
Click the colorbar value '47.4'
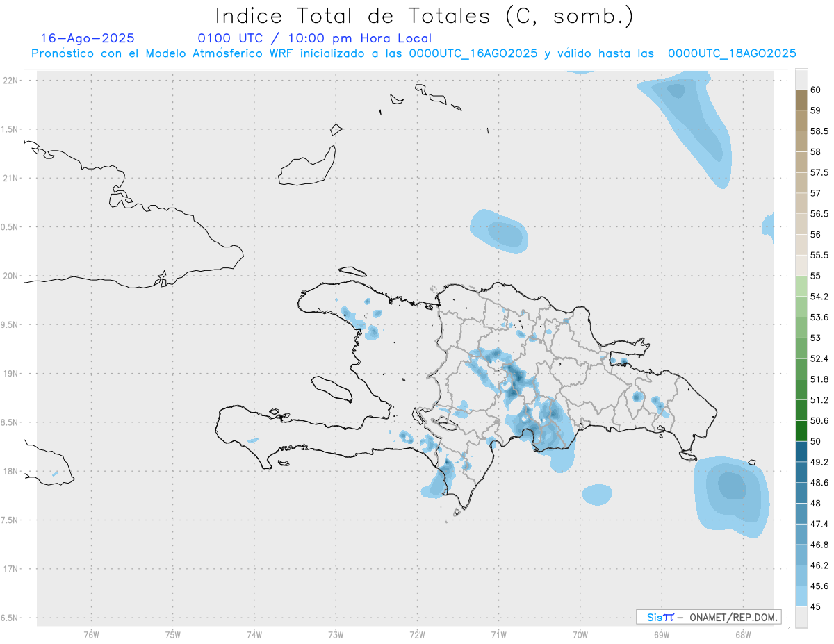click(819, 524)
